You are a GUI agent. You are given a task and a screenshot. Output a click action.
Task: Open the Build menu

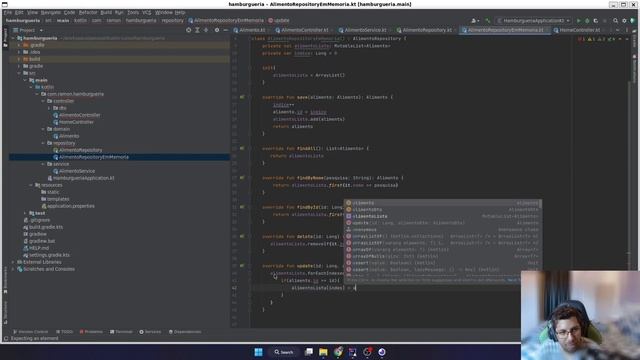tap(106, 13)
